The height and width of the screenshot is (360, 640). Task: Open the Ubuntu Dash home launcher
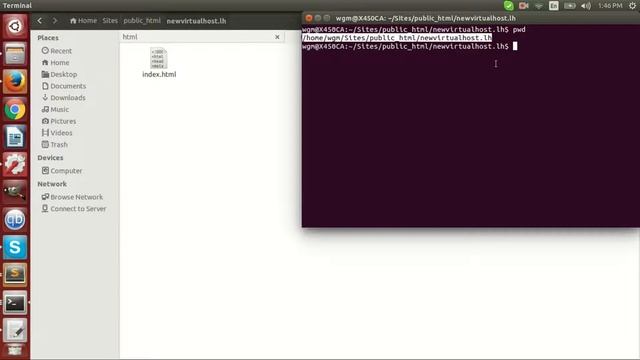(x=15, y=27)
